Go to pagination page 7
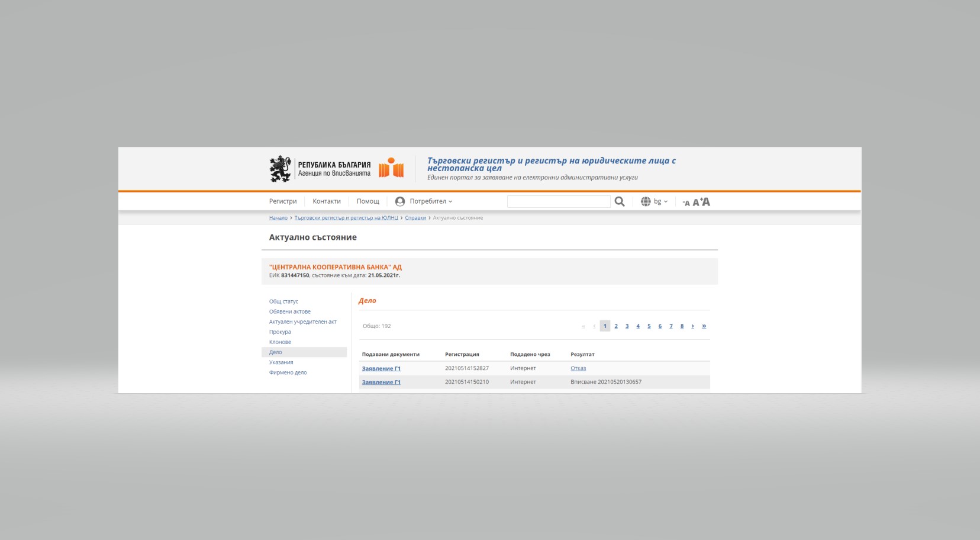Image resolution: width=980 pixels, height=540 pixels. 671,326
